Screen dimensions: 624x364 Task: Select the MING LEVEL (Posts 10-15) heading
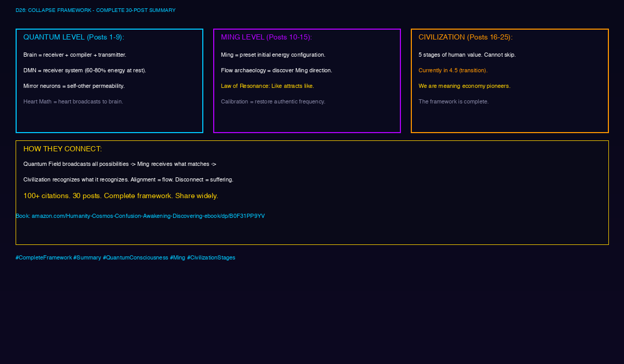266,37
